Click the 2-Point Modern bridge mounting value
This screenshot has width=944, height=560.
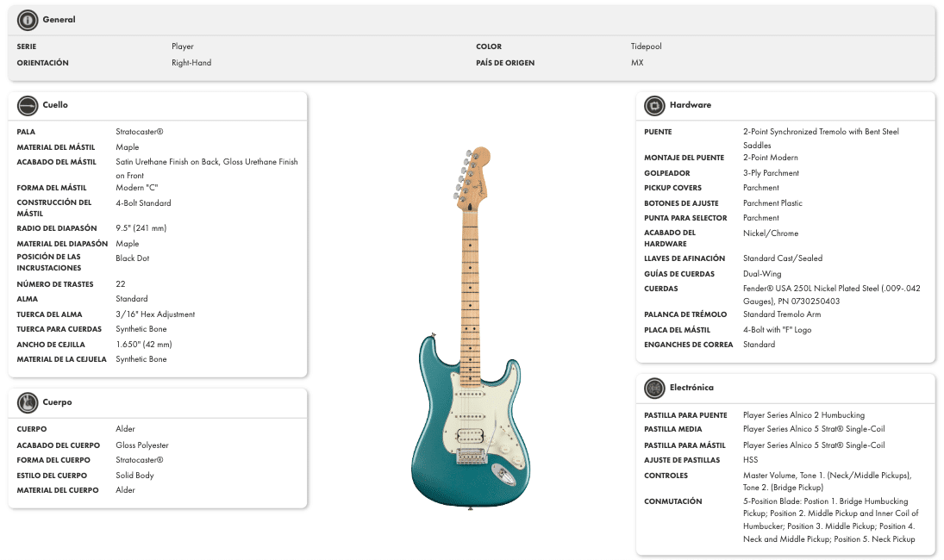[x=770, y=158]
